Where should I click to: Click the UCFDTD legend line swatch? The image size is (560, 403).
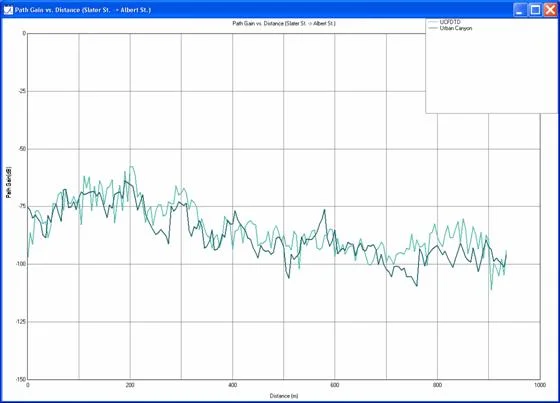click(x=433, y=22)
